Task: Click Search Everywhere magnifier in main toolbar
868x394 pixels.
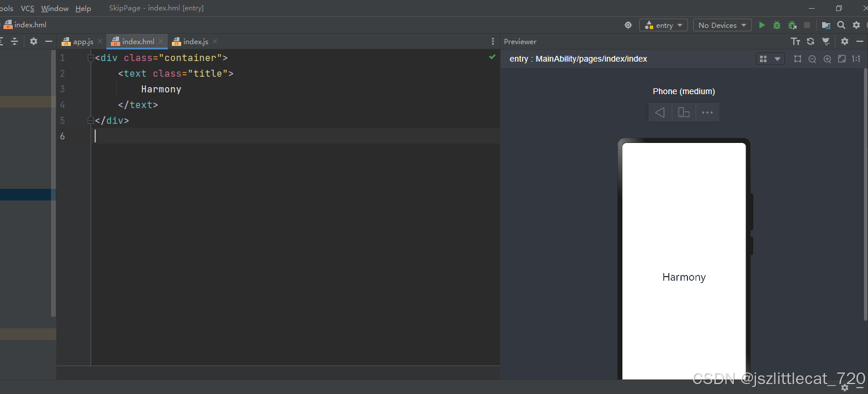Action: point(841,25)
